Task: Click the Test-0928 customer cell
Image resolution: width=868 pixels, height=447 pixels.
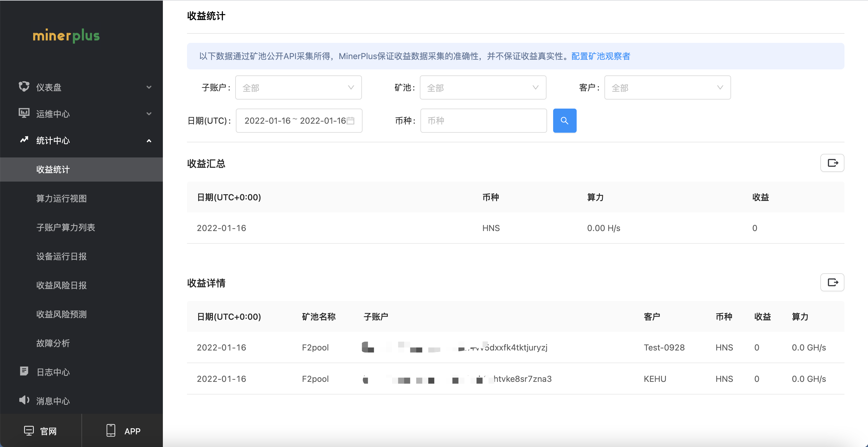Action: tap(664, 347)
